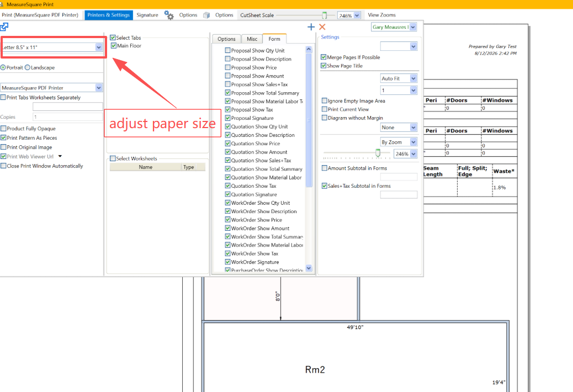Toggle Sales+Tax Subtotal in Forms

pos(324,186)
